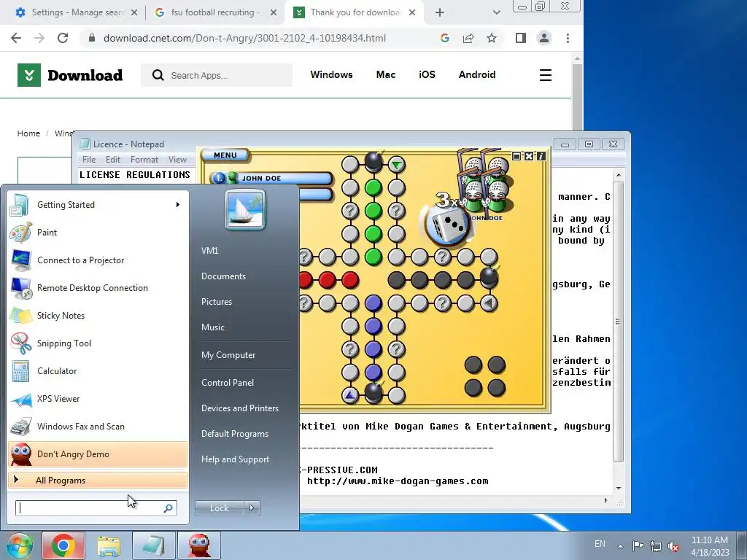Open MENU in the Don't Angry game
Screen dimensions: 747x560
pos(225,155)
